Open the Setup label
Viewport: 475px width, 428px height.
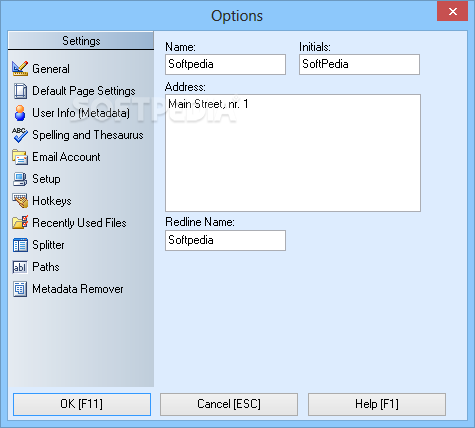tap(46, 179)
